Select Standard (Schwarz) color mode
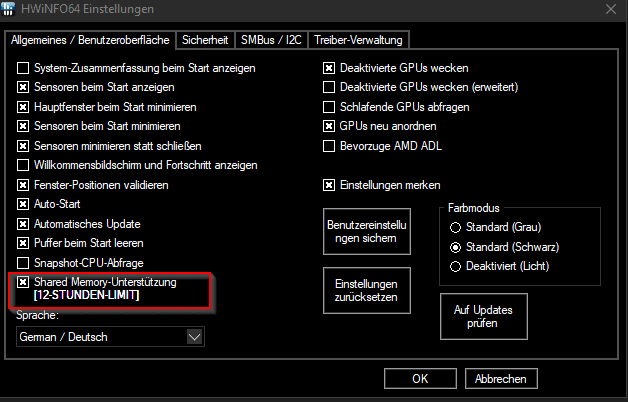This screenshot has width=628, height=402. click(455, 247)
